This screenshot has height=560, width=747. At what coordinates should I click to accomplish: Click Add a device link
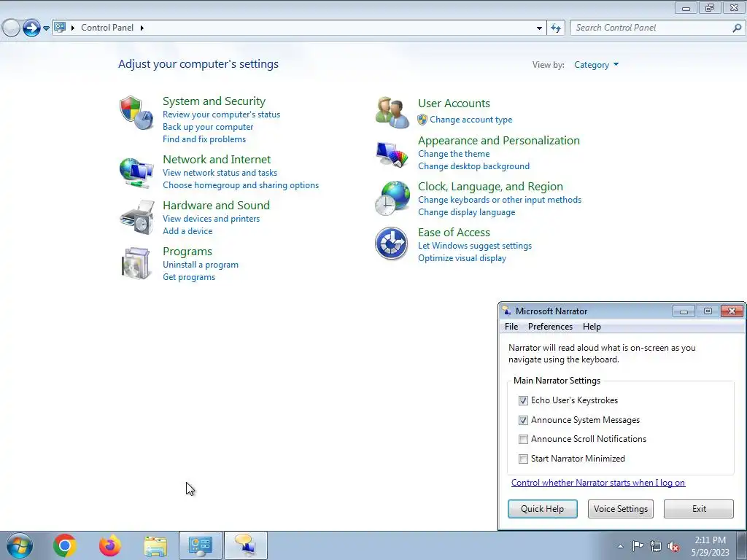(x=187, y=231)
